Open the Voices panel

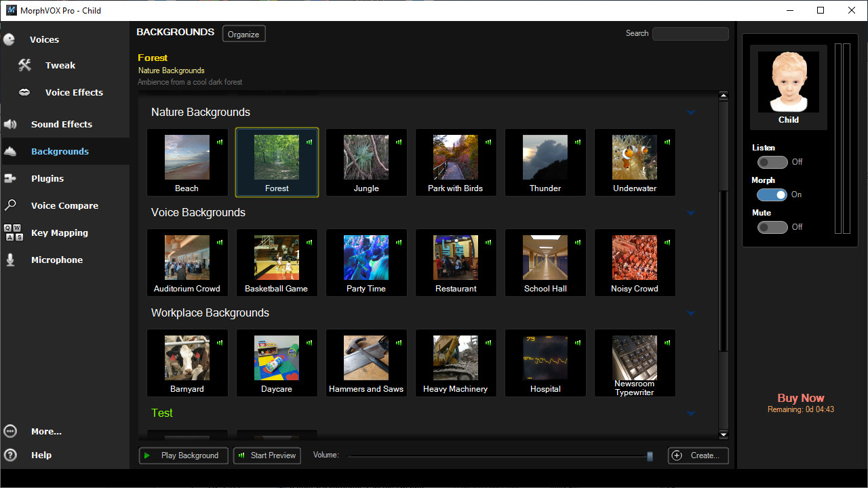tap(44, 39)
